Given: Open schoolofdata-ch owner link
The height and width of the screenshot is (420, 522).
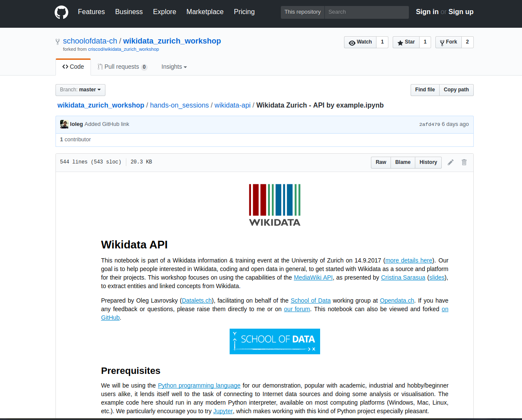Looking at the screenshot, I should point(90,41).
